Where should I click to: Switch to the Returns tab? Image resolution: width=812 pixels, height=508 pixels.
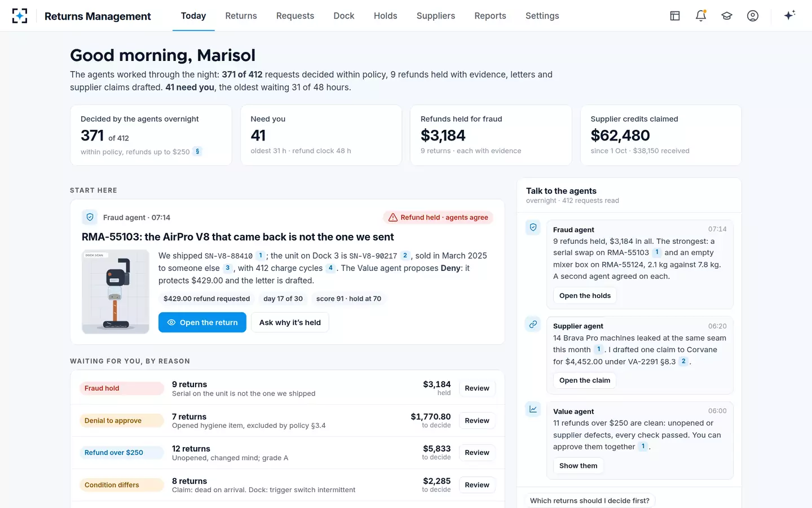pyautogui.click(x=241, y=16)
